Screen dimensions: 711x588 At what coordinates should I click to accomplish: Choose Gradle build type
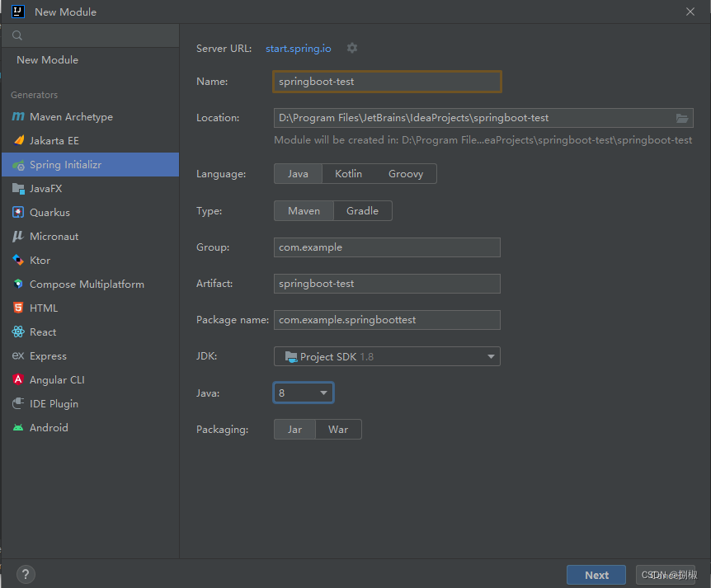[x=362, y=211]
